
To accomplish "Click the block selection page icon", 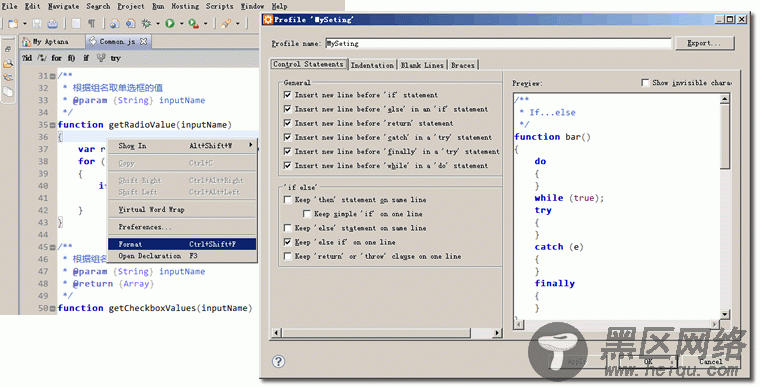I will click(x=76, y=23).
